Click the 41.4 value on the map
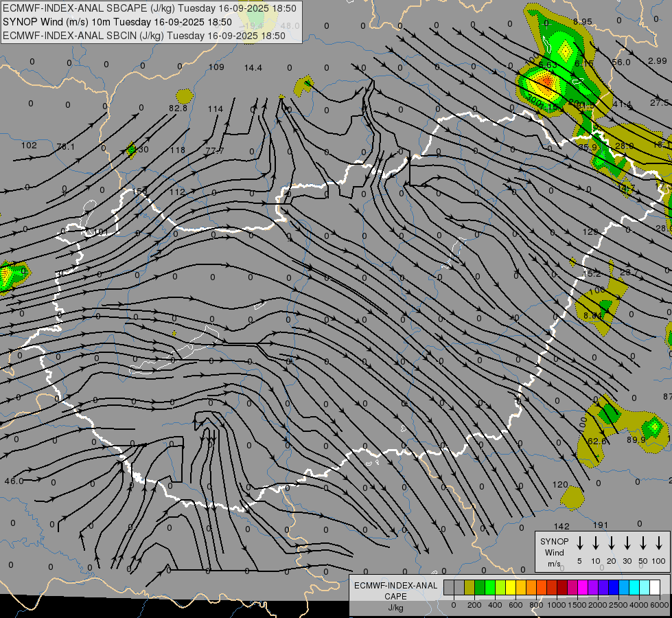 click(622, 104)
